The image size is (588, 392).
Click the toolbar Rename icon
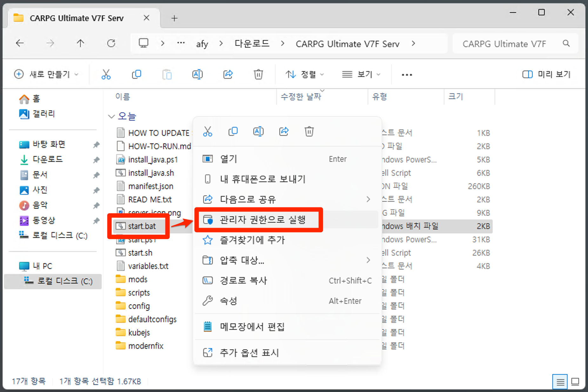pyautogui.click(x=197, y=75)
